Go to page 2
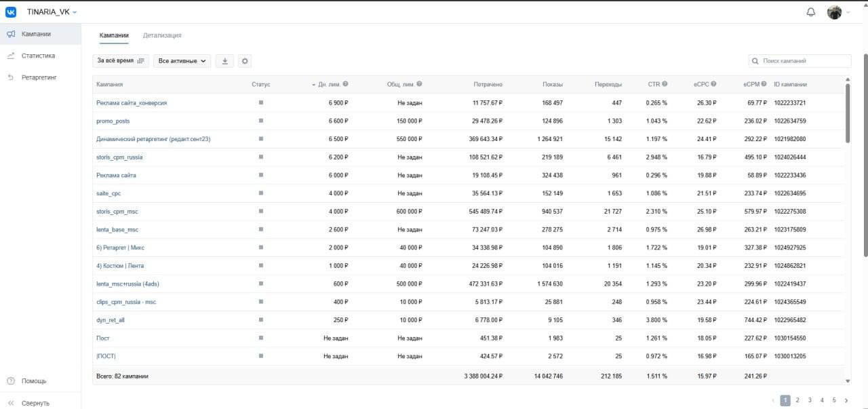This screenshot has width=868, height=409. [x=797, y=400]
